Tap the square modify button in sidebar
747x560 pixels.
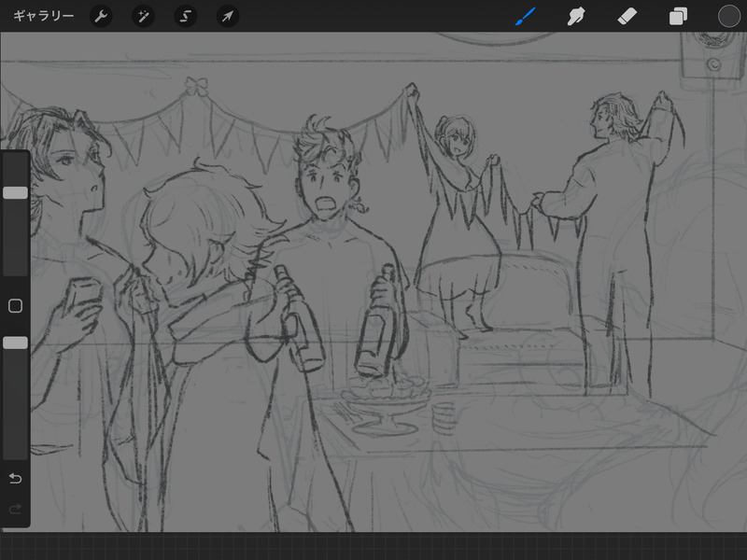click(15, 306)
